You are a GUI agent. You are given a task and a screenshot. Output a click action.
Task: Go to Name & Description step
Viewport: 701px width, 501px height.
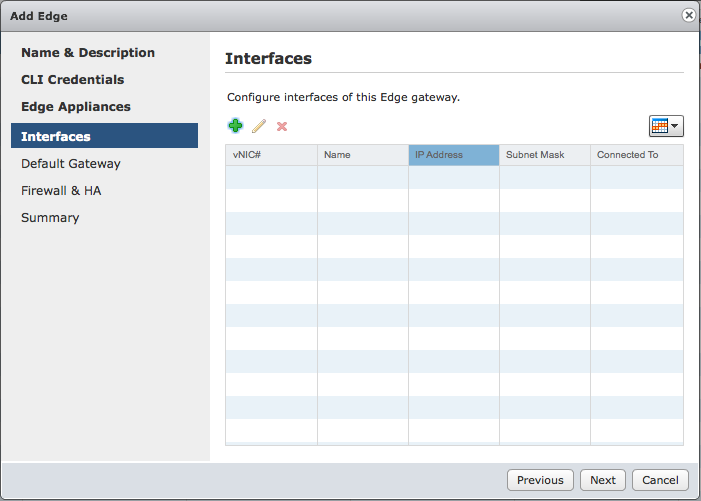click(88, 53)
